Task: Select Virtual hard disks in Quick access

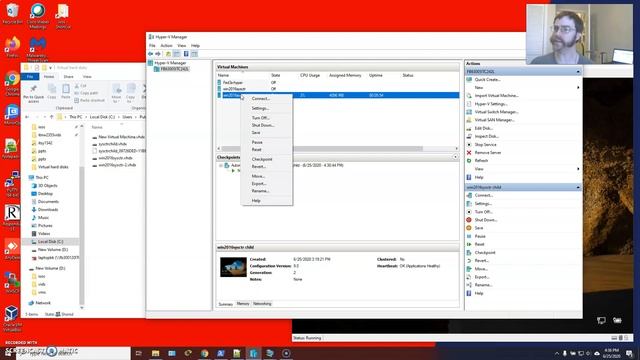Action: click(x=53, y=167)
